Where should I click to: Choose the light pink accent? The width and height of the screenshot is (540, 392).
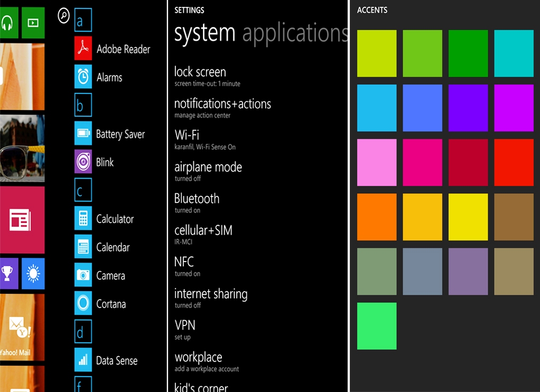[377, 162]
